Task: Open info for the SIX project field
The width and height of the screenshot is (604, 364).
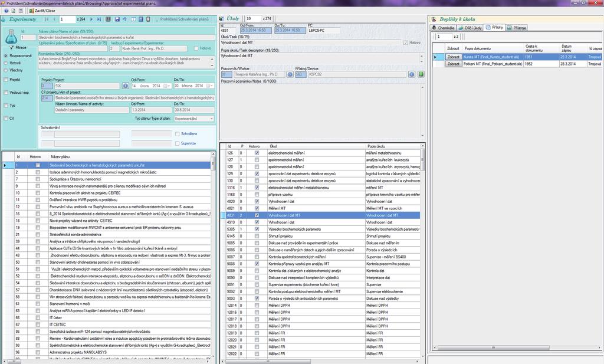Action: point(125,86)
